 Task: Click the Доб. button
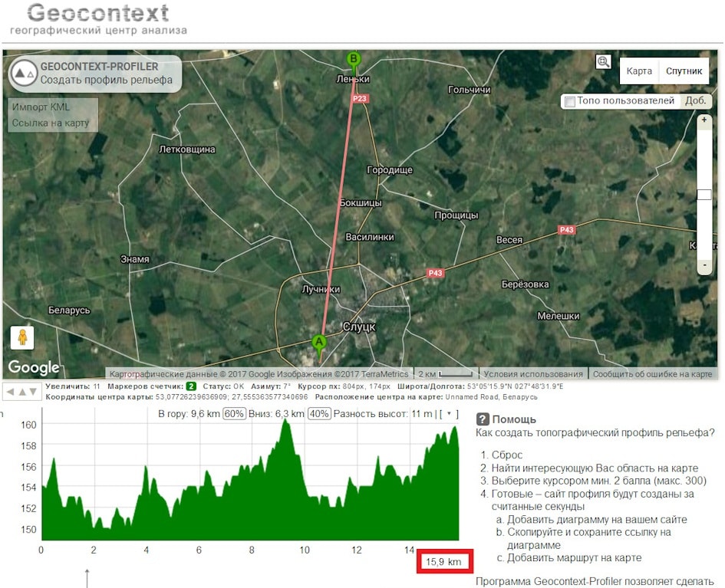point(695,101)
